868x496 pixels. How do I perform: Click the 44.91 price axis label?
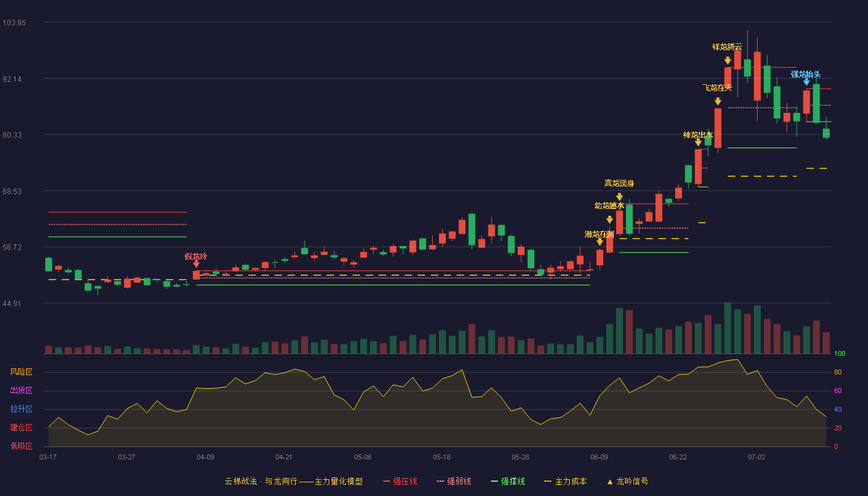click(12, 304)
